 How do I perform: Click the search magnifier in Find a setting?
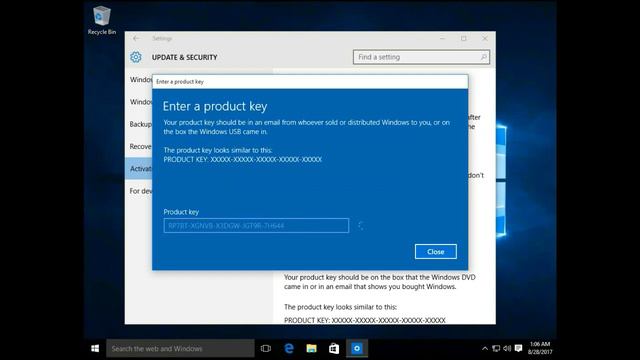point(483,57)
